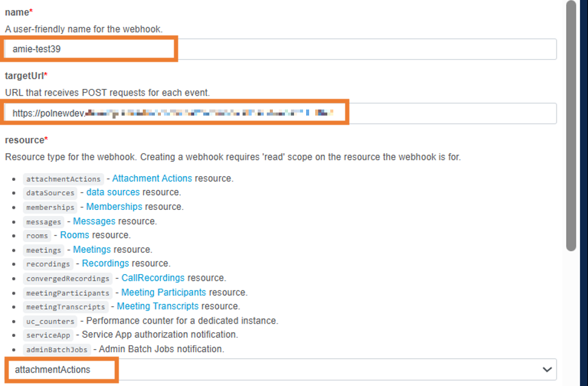Click the uc_counters code tag
The image size is (588, 386).
tap(50, 321)
